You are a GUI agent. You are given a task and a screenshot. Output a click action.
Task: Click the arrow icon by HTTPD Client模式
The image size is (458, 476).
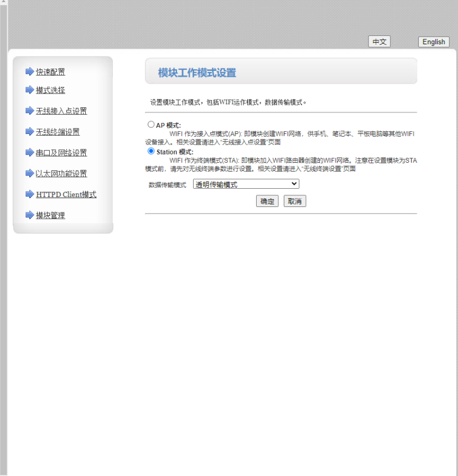coord(30,194)
